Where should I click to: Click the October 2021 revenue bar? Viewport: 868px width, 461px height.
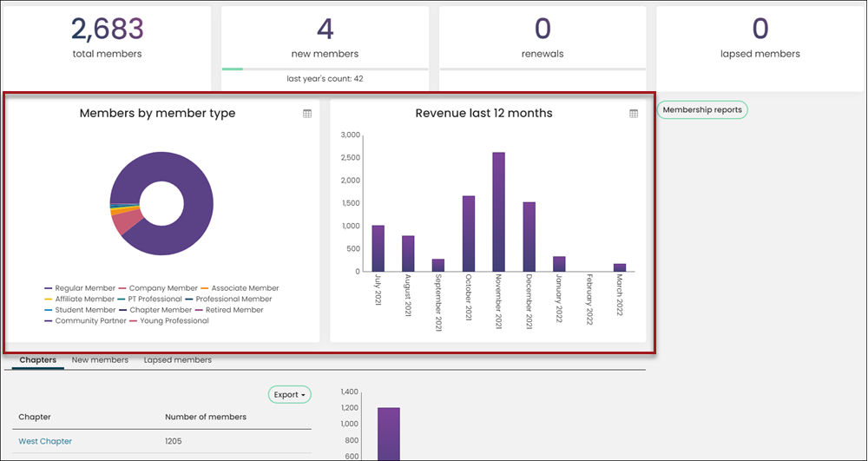469,234
